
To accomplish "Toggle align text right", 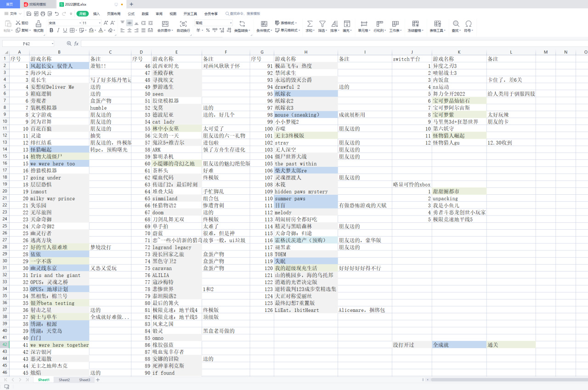I will coord(137,30).
